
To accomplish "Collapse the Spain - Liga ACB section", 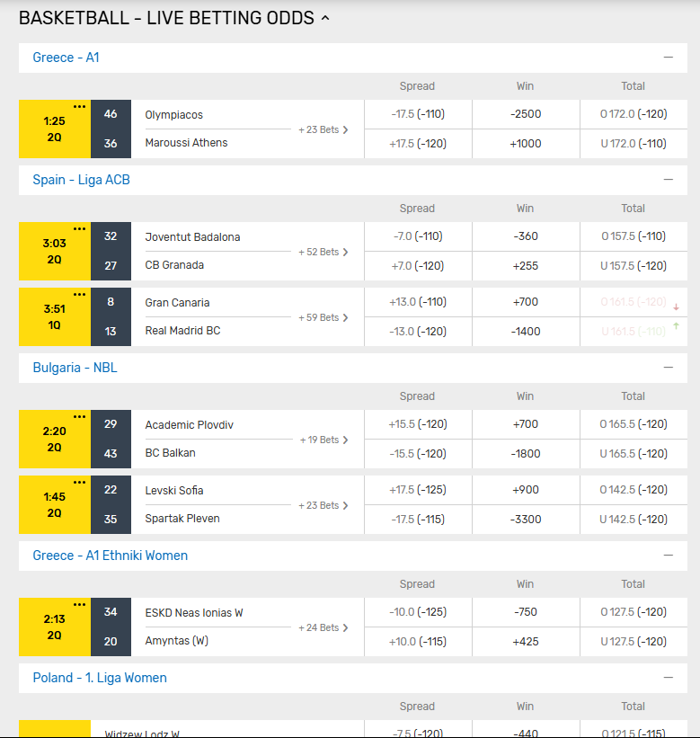I will tap(668, 180).
